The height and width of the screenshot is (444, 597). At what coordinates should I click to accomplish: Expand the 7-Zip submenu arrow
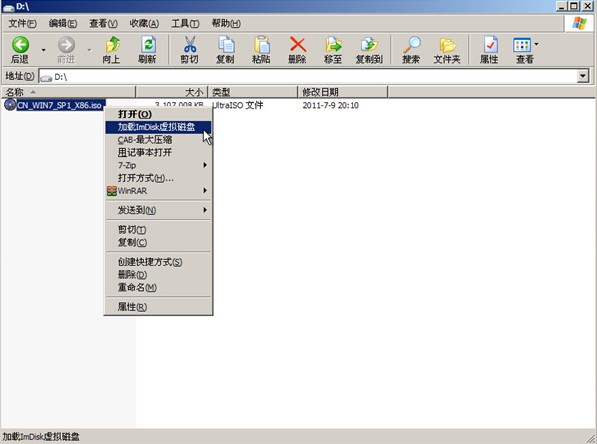click(x=205, y=165)
